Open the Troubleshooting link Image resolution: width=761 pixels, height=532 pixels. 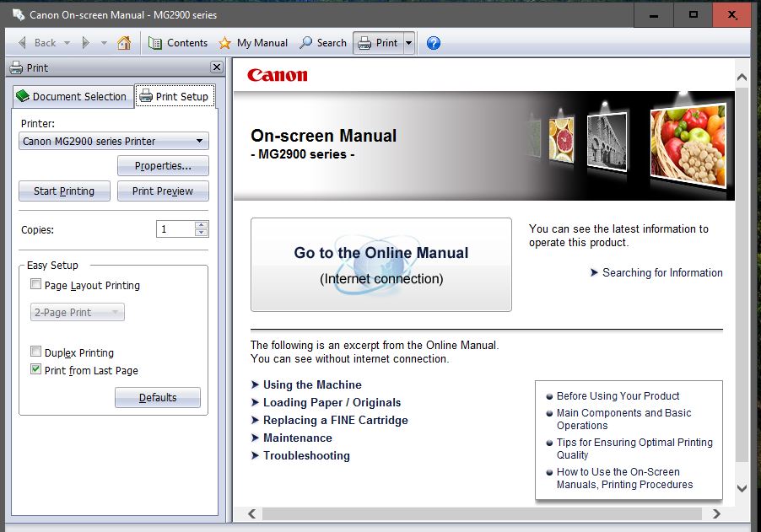305,456
